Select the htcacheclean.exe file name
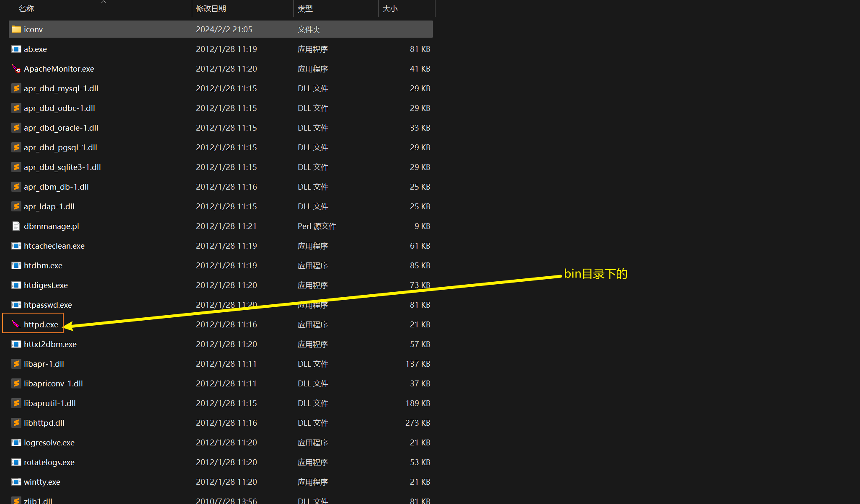Viewport: 860px width, 504px height. coord(54,246)
